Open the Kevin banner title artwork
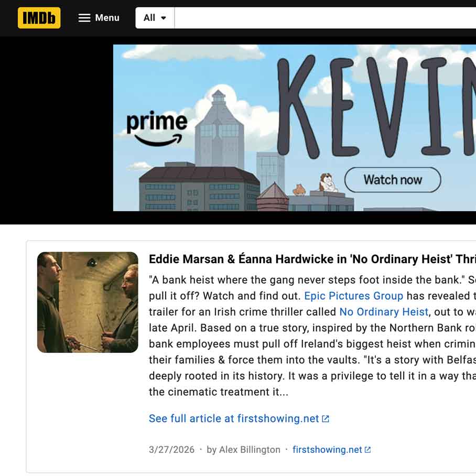The image size is (476, 476). point(376,106)
